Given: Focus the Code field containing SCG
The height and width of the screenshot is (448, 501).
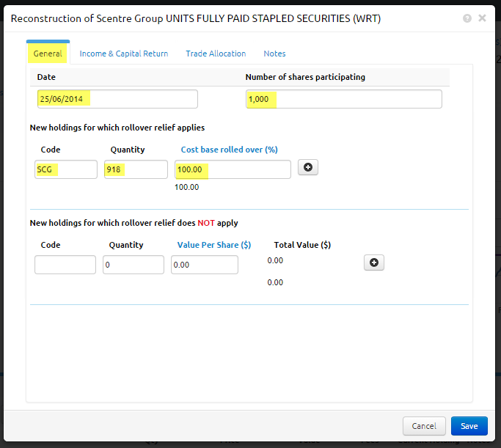Looking at the screenshot, I should [66, 169].
